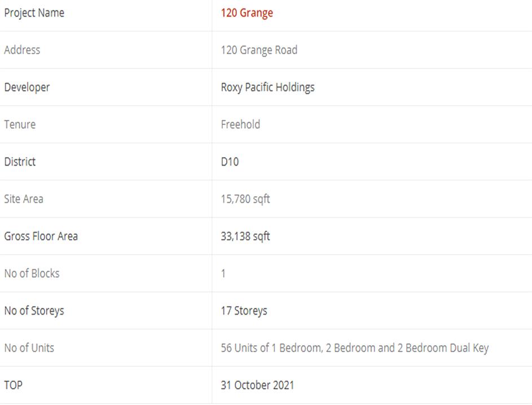Viewport: 532px width, 405px height.
Task: Click the Developer row label
Action: pos(27,88)
